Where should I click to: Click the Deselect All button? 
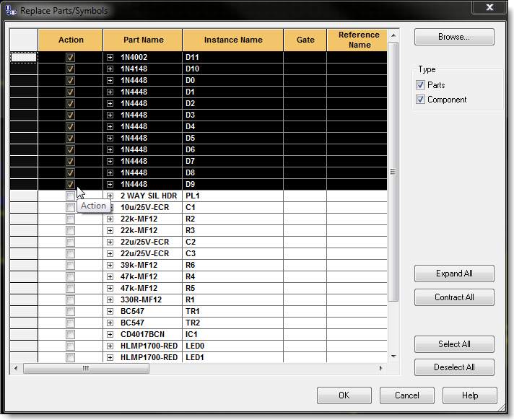click(x=454, y=367)
